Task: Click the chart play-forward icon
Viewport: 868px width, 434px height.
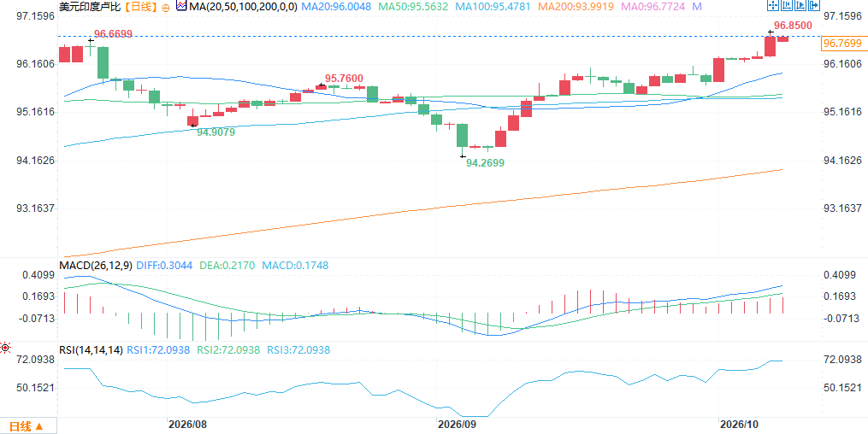Action: [x=800, y=5]
